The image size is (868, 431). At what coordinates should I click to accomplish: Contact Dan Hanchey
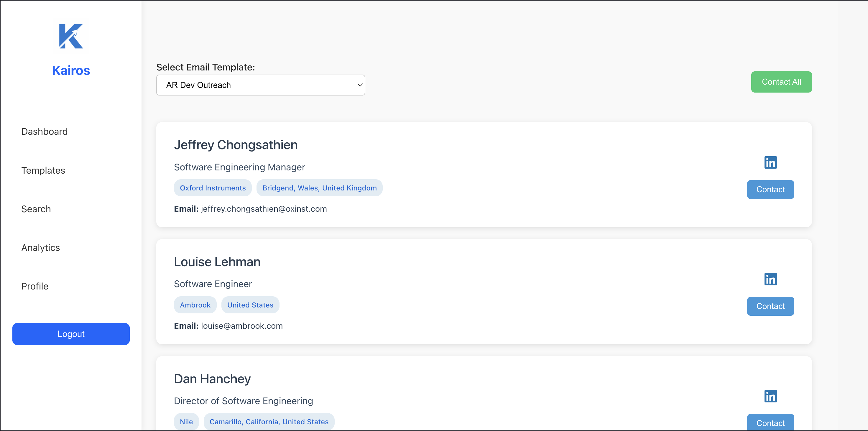770,422
